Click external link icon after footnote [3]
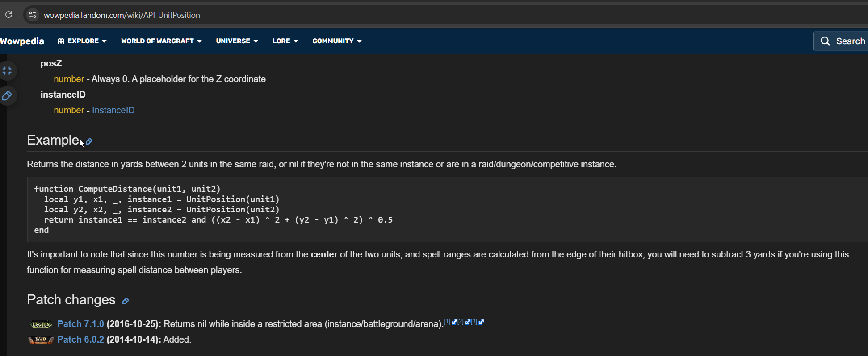 pos(481,322)
